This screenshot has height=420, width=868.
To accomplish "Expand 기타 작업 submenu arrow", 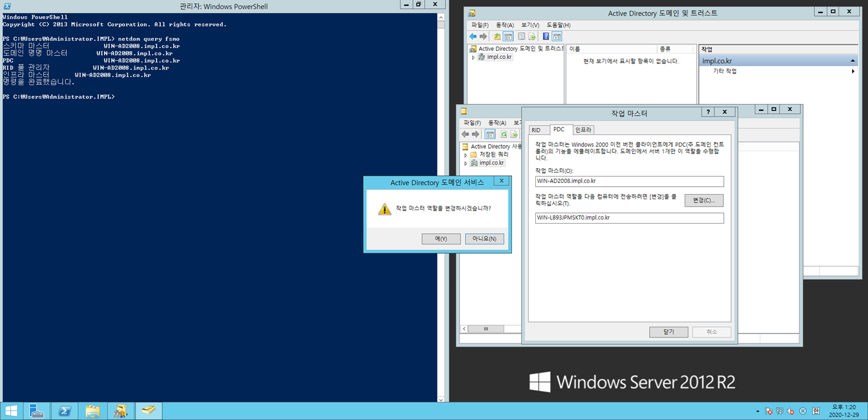I will pyautogui.click(x=853, y=71).
